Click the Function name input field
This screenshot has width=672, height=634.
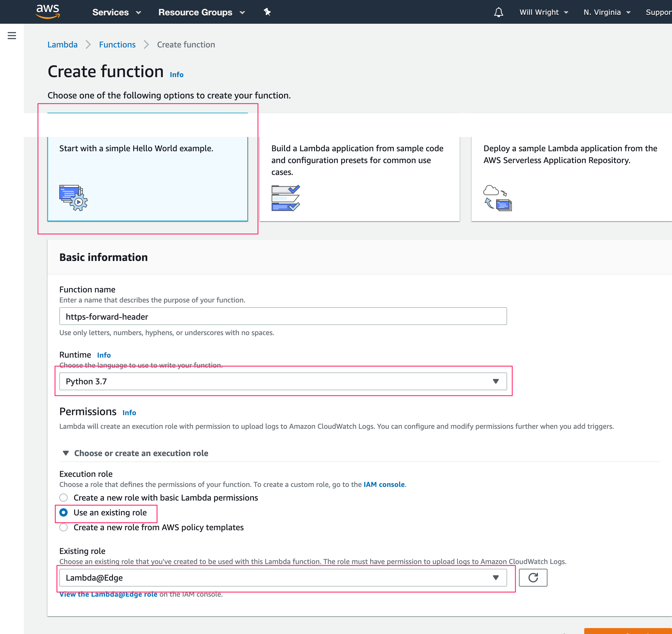pos(283,316)
